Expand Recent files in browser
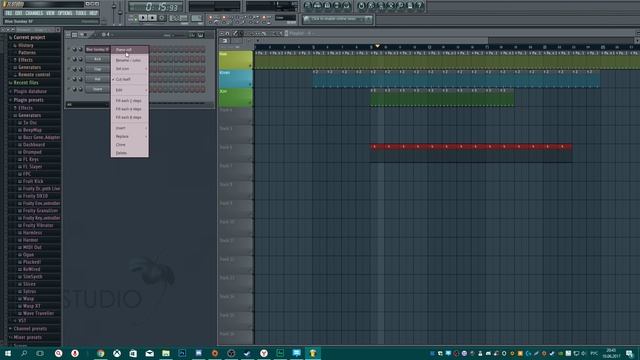 (x=26, y=82)
